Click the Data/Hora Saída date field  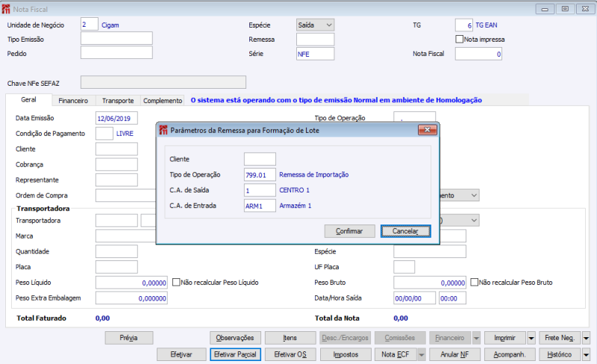point(415,298)
